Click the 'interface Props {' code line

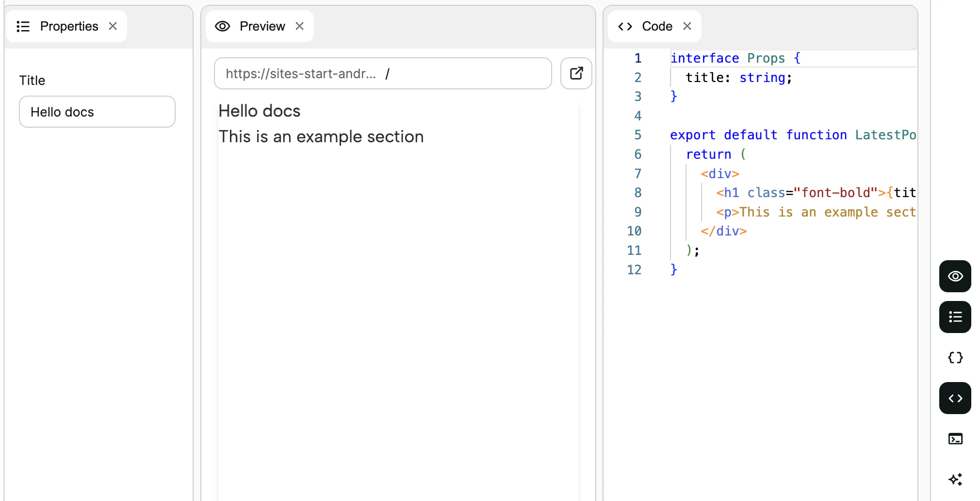(735, 58)
